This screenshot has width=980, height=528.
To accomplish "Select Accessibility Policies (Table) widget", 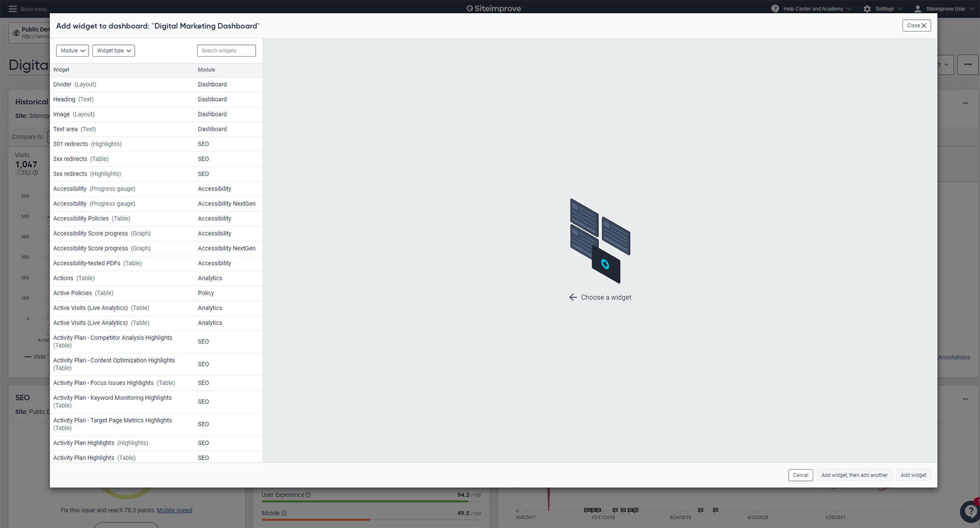I will tap(157, 219).
